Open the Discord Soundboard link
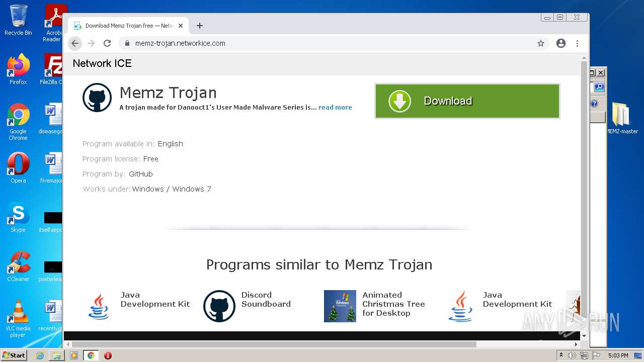644x362 pixels. (x=266, y=299)
